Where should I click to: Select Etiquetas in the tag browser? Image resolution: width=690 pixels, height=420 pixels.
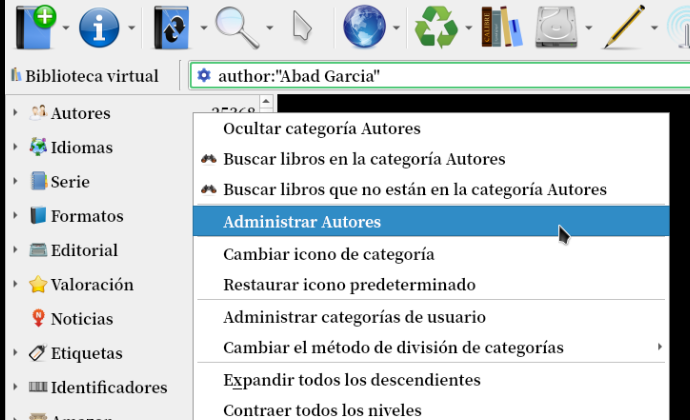click(87, 354)
